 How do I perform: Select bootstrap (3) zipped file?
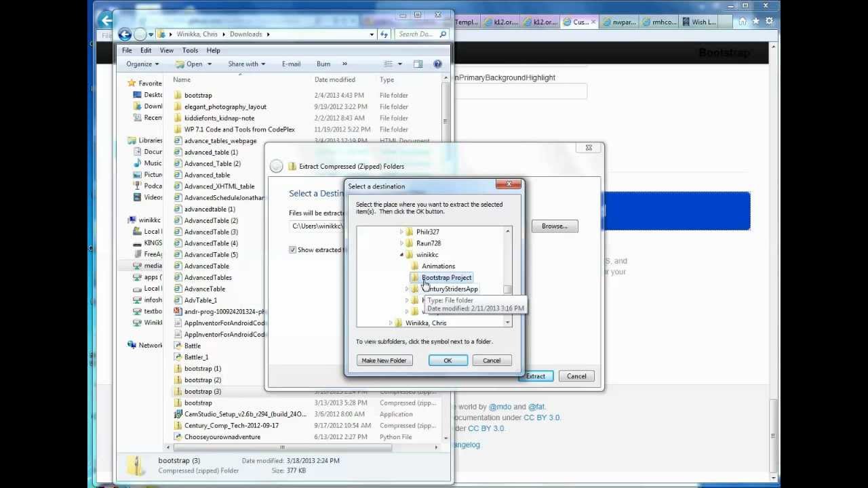click(203, 392)
